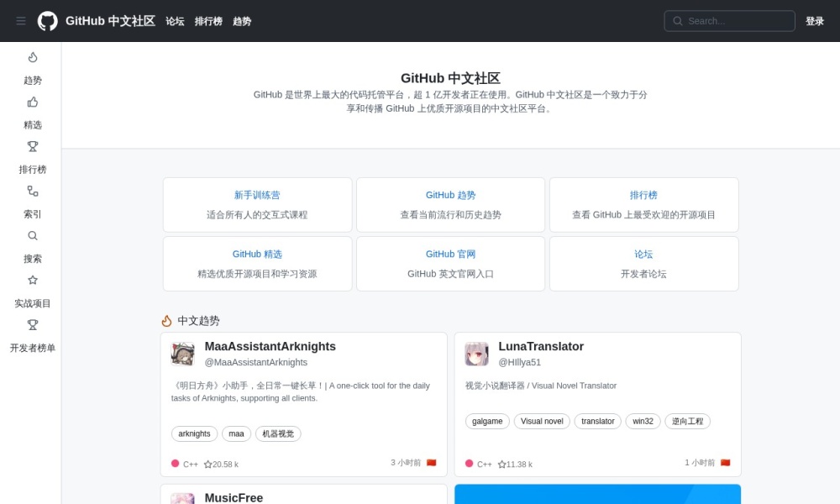Select 搜索 label in left sidebar
This screenshot has height=504, width=840.
33,259
